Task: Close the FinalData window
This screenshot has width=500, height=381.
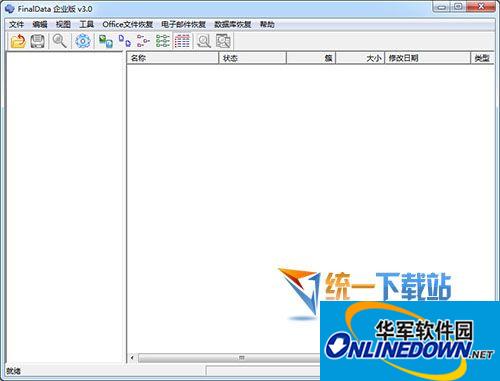Action: coord(481,7)
